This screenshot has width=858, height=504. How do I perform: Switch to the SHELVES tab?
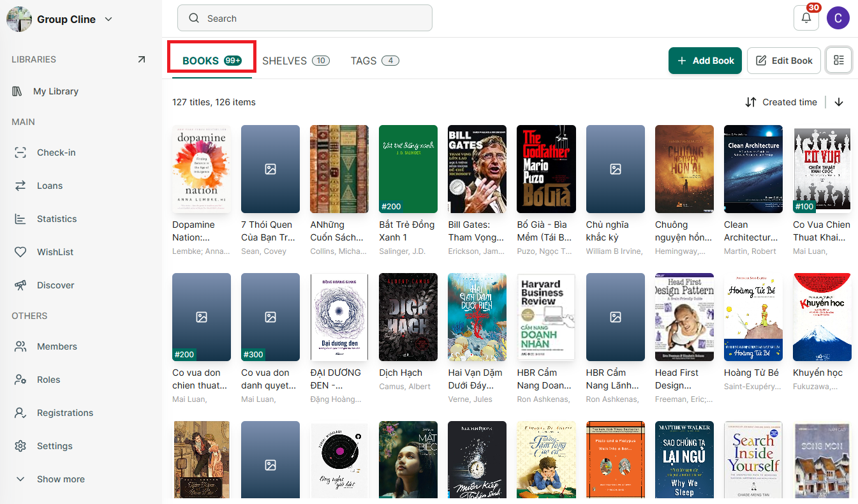295,61
